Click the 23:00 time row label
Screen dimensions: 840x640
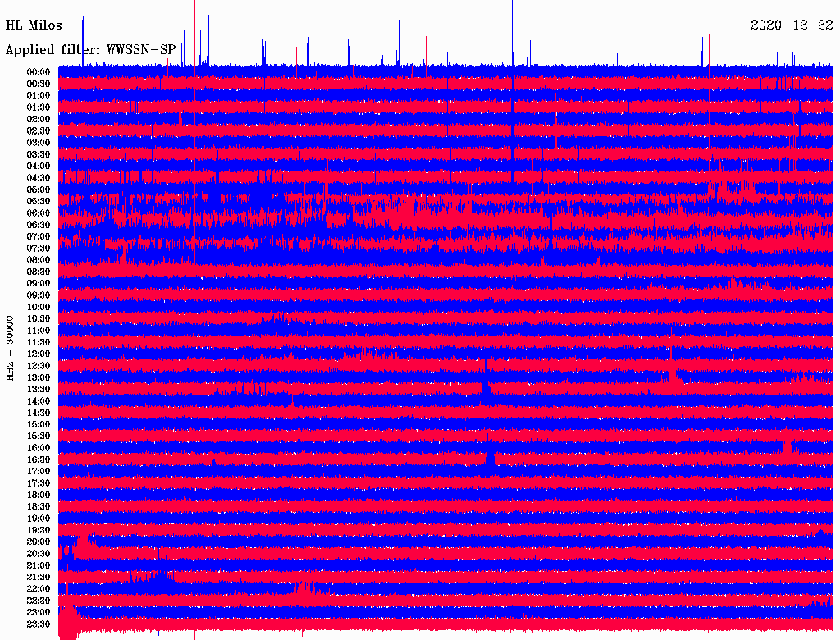click(x=39, y=612)
